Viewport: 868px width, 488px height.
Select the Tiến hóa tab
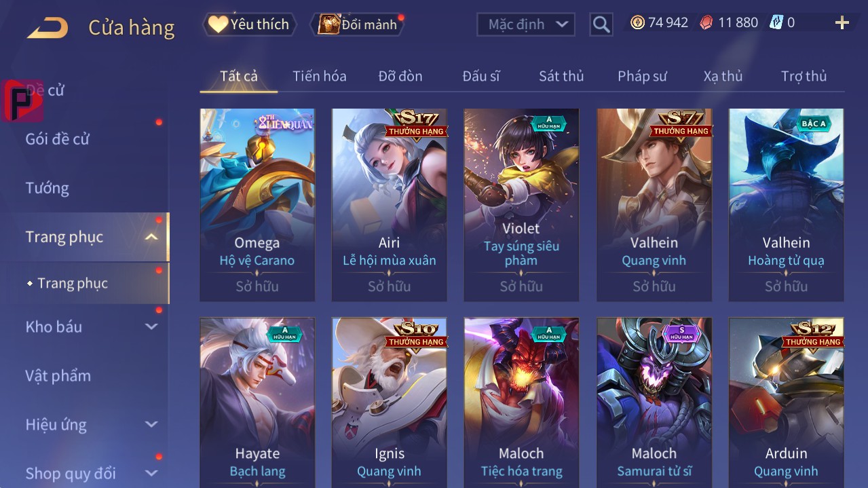point(320,76)
